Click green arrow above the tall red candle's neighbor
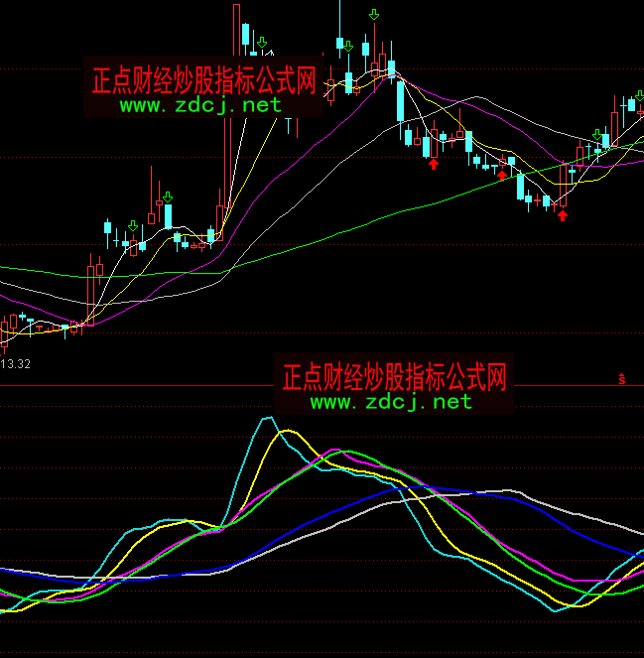 tap(261, 43)
